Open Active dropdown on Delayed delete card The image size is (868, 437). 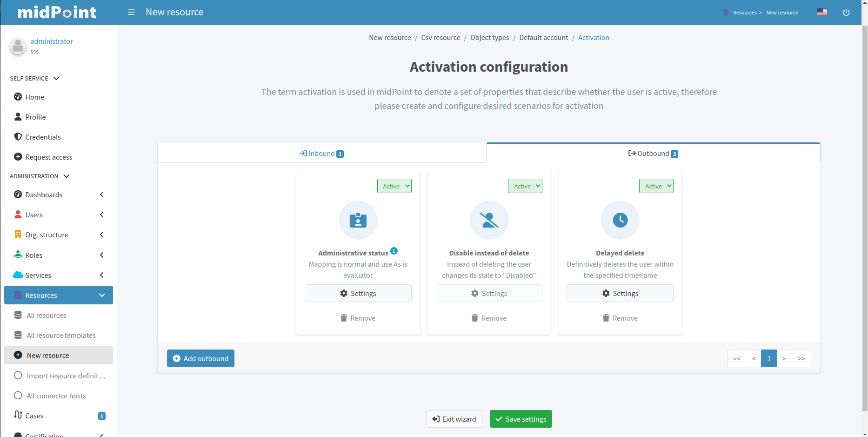656,186
